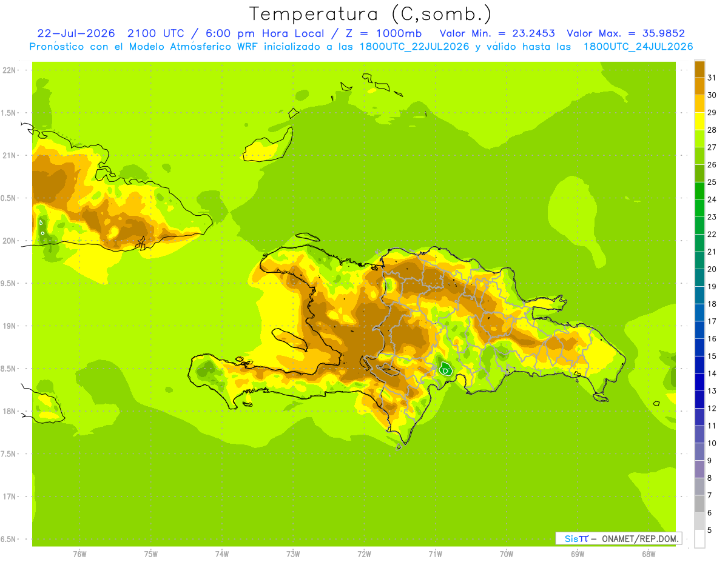Click the blue legend swatch between 16 and 17

[699, 330]
